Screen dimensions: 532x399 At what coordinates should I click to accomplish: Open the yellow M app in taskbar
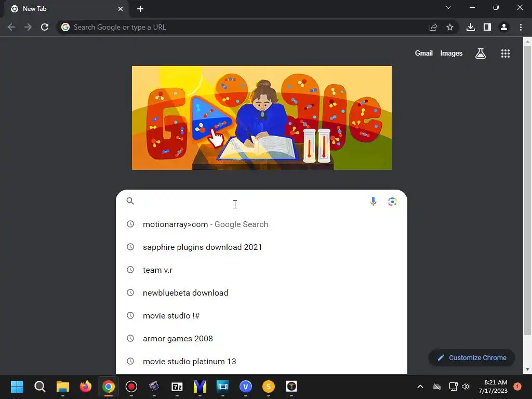(x=200, y=387)
